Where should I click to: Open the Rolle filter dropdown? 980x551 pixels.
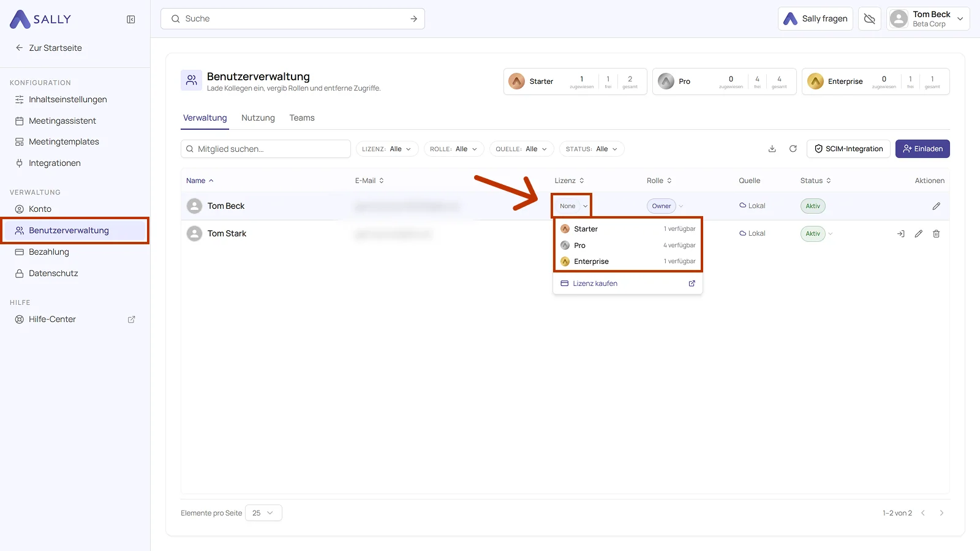[454, 149]
